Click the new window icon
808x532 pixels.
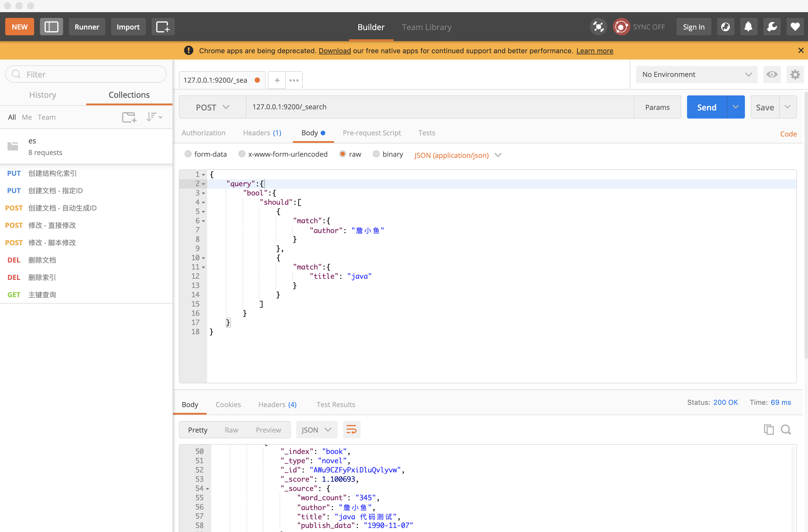click(163, 27)
